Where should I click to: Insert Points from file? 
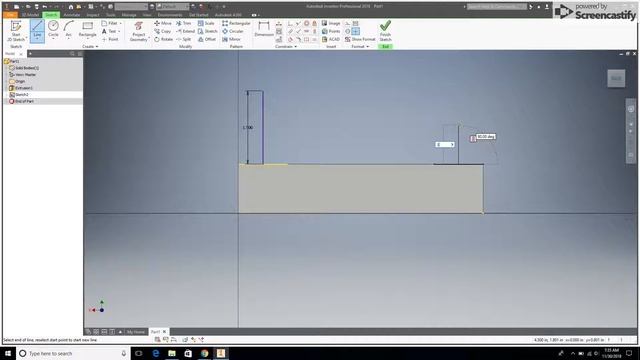click(x=331, y=31)
